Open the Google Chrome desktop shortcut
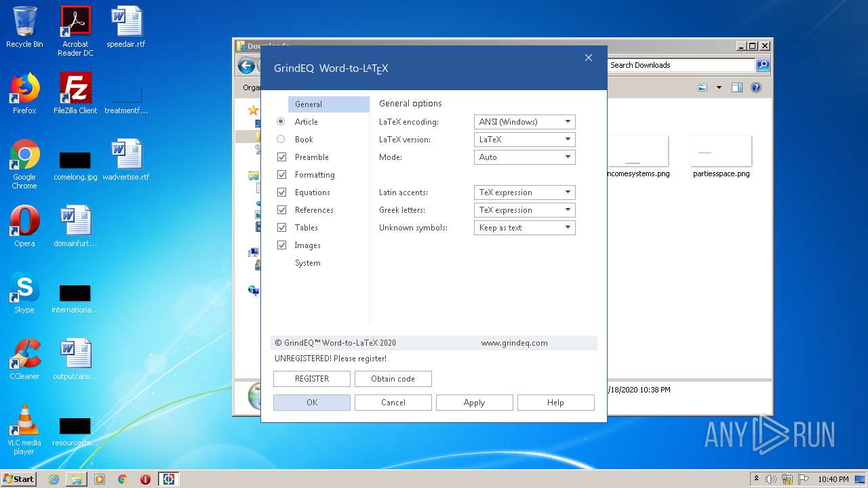The image size is (868, 488). pos(24,165)
